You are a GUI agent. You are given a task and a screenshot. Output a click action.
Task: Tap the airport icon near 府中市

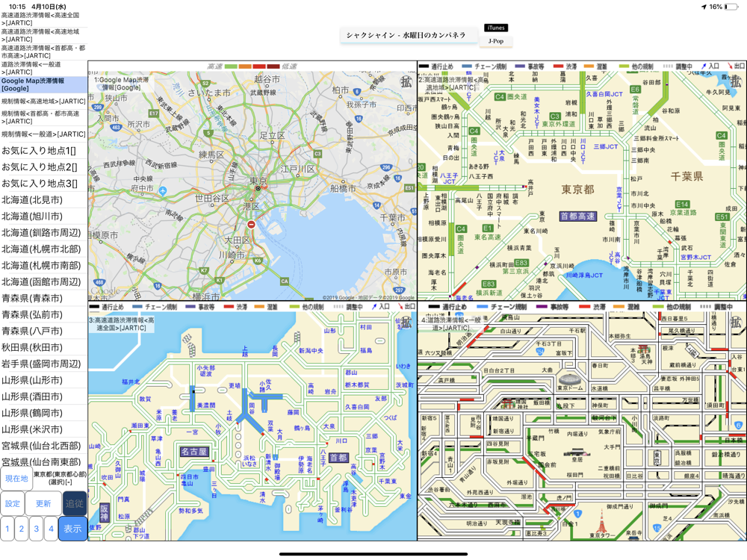[163, 191]
